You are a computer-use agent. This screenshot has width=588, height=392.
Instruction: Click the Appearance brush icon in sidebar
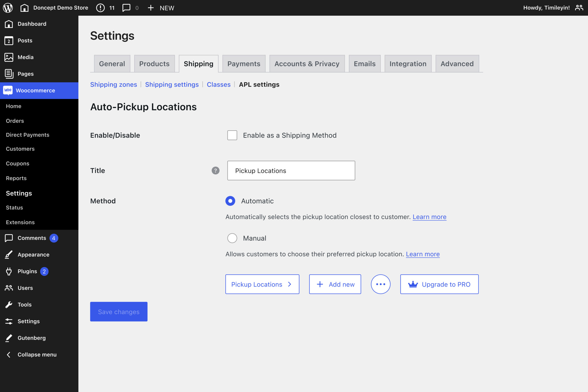click(9, 254)
